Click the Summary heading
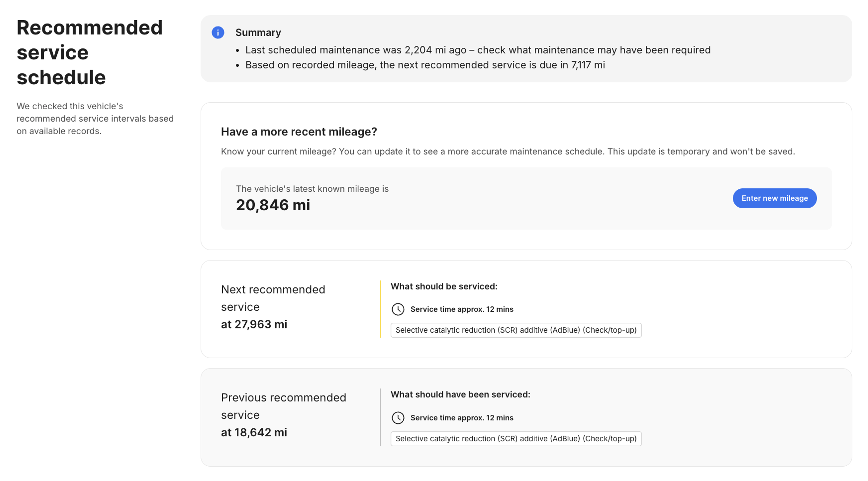Image resolution: width=868 pixels, height=481 pixels. (x=258, y=32)
